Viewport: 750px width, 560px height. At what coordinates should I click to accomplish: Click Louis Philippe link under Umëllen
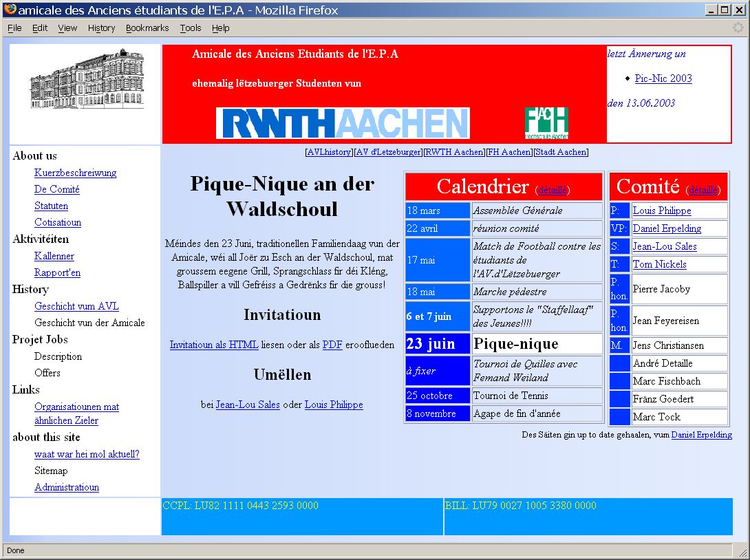click(334, 405)
